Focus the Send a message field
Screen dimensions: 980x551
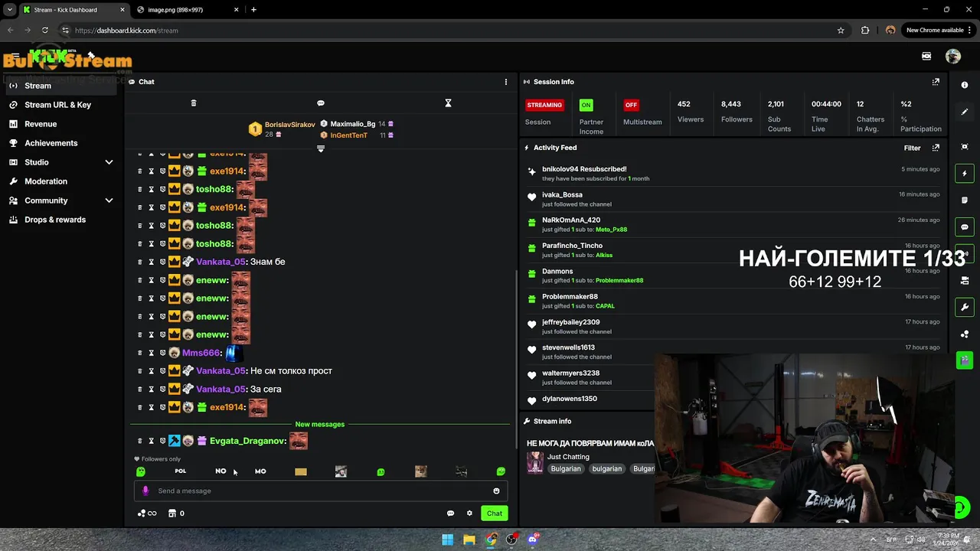pyautogui.click(x=321, y=491)
